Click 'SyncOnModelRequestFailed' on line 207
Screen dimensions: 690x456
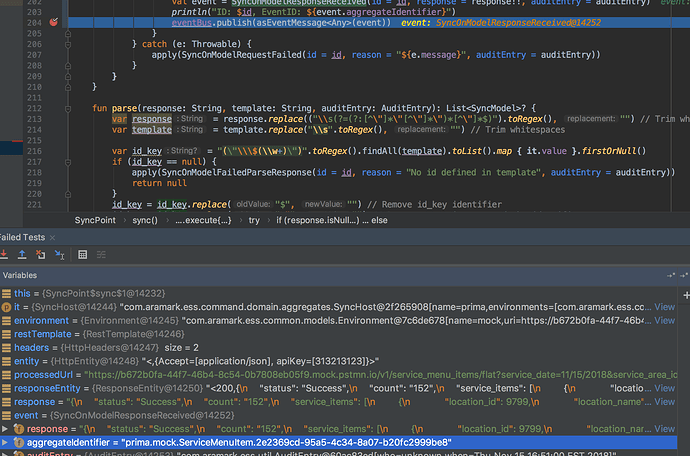[x=241, y=55]
